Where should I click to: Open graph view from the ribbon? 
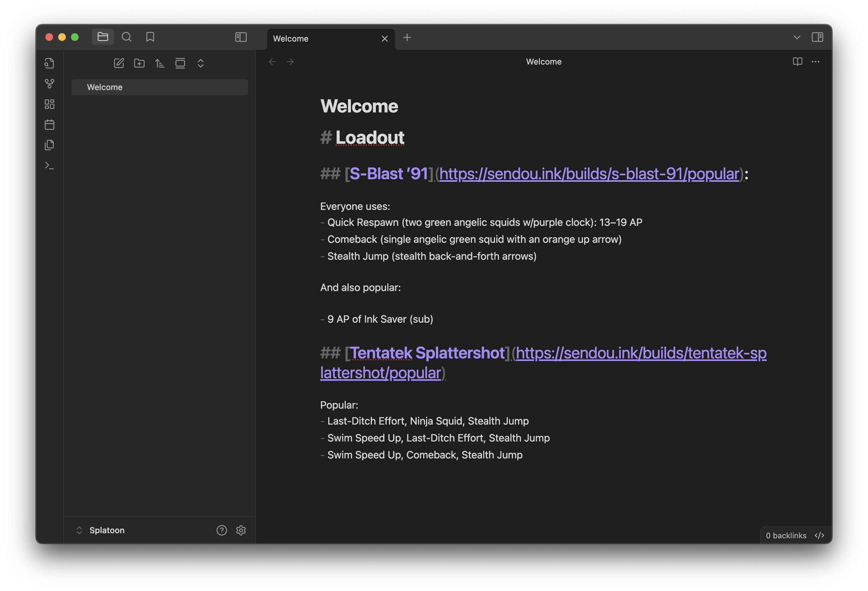click(x=49, y=84)
